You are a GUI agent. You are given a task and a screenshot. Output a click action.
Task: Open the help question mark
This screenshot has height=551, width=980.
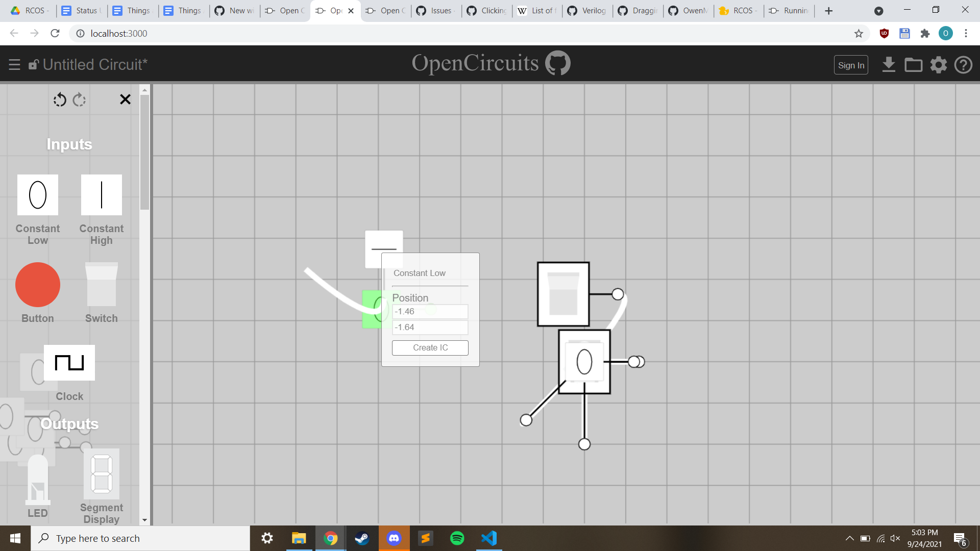[964, 65]
